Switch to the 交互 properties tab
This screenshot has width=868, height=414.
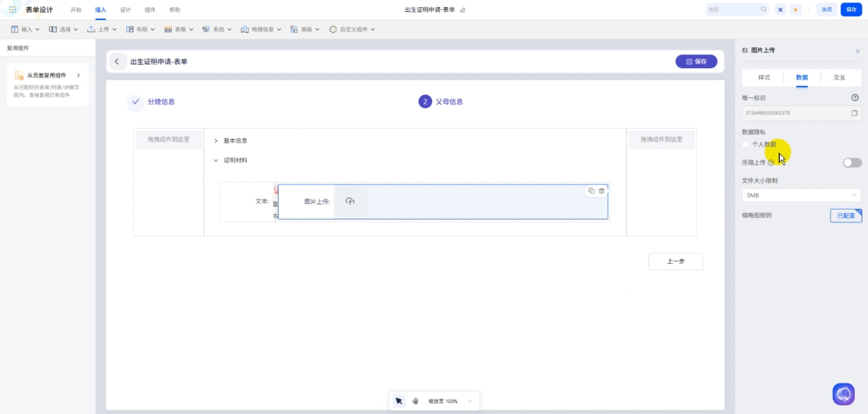(840, 78)
